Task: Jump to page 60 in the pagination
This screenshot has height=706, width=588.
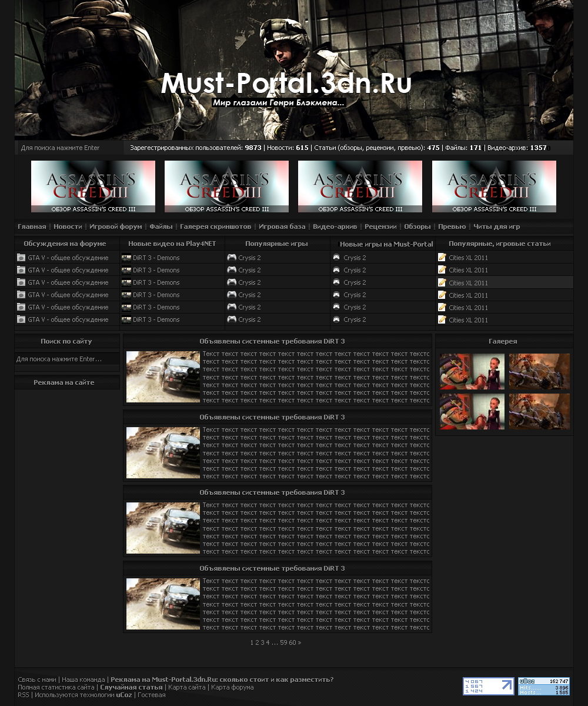Action: click(292, 642)
